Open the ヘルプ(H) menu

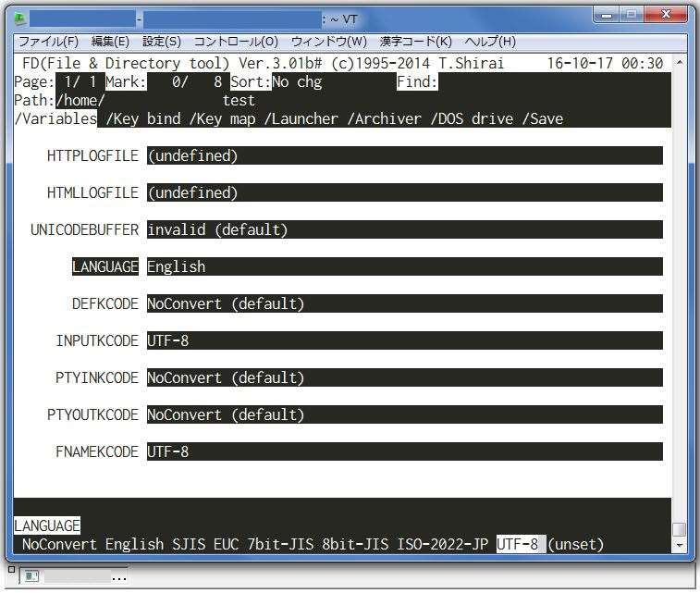(490, 42)
